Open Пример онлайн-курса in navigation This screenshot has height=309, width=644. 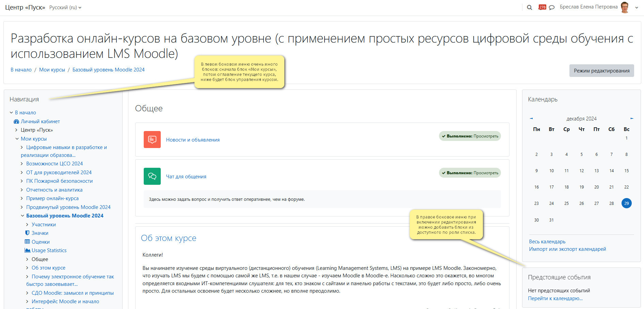(52, 198)
